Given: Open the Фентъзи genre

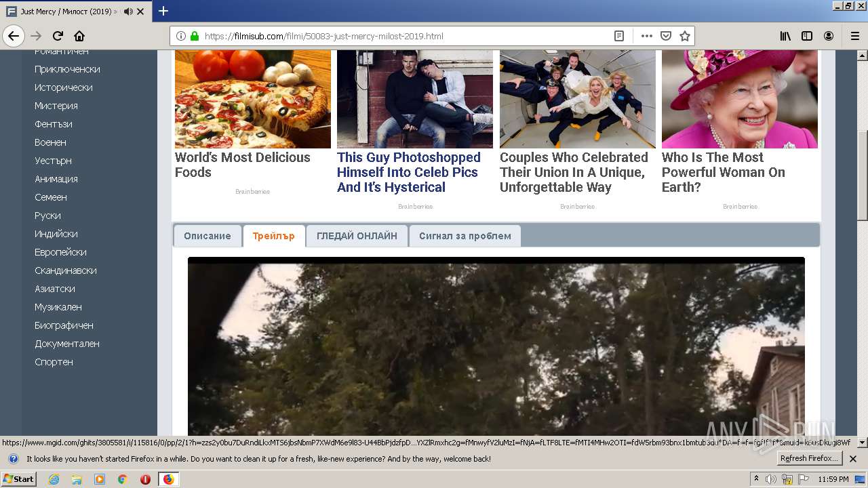Looking at the screenshot, I should 54,124.
